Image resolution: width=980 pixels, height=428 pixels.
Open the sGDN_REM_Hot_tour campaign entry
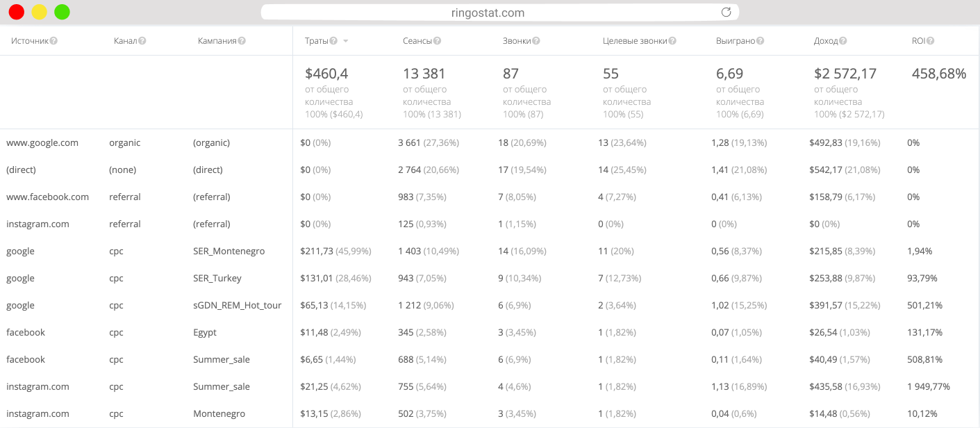(237, 305)
